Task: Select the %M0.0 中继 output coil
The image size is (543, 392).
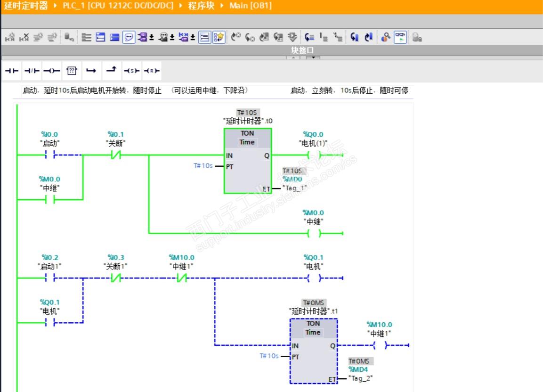Action: 314,233
